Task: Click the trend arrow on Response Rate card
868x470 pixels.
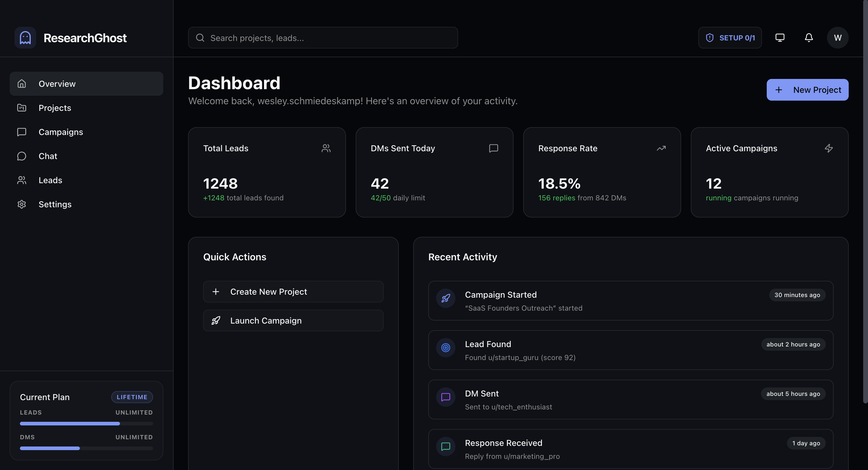Action: coord(661,148)
